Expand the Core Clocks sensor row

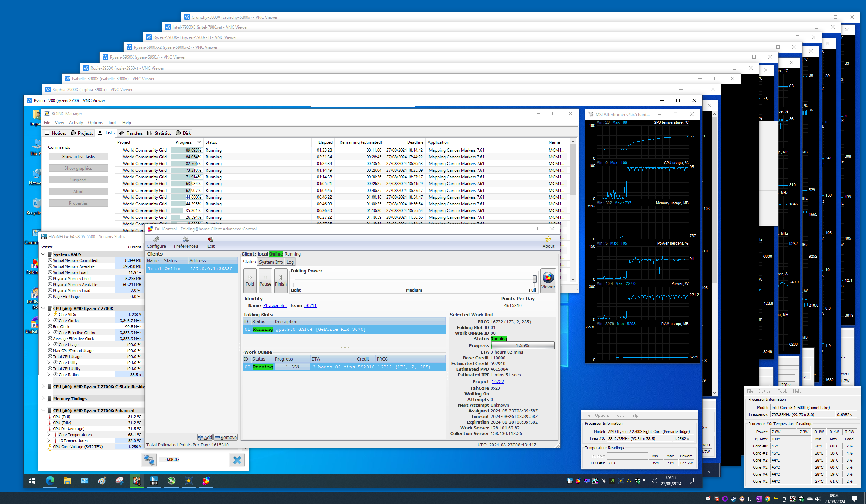[x=49, y=320]
